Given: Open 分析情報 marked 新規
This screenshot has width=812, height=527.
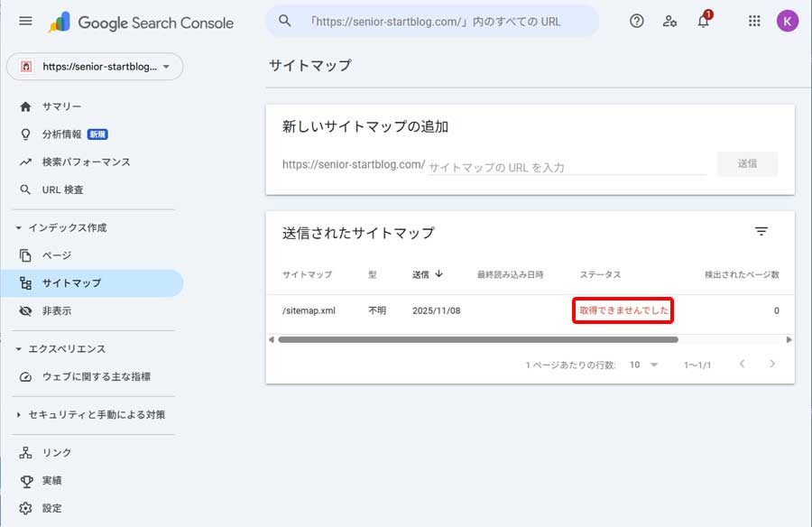Looking at the screenshot, I should (63, 134).
